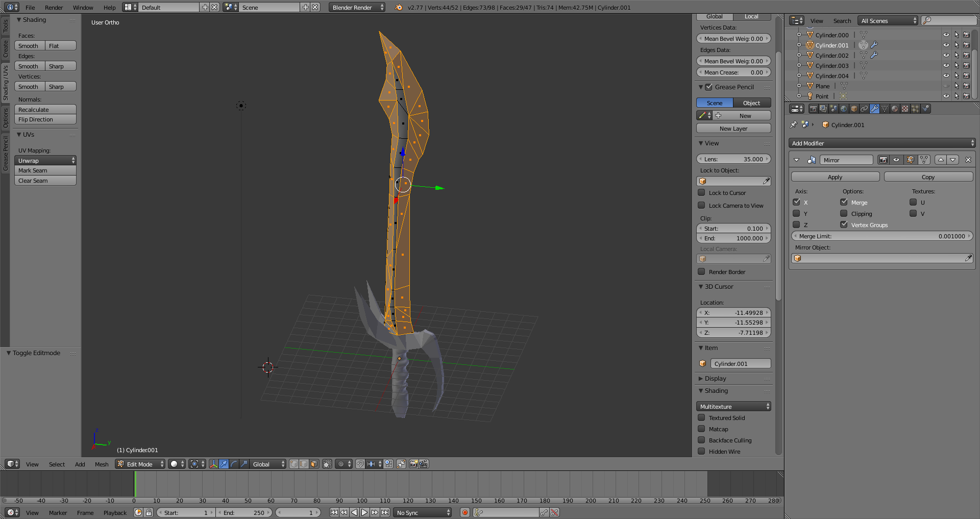Viewport: 980px width, 519px height.
Task: Click OpenGL render animation clapper icon
Action: pos(424,464)
